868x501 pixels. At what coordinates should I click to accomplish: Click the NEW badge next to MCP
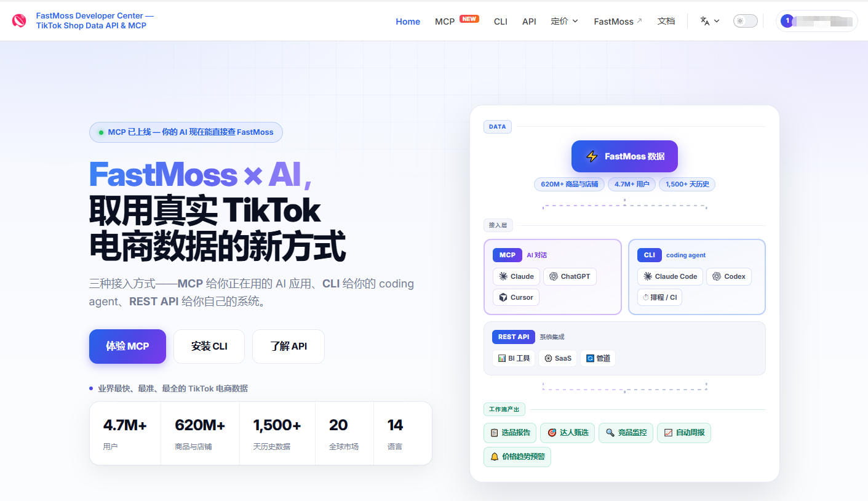(x=469, y=18)
